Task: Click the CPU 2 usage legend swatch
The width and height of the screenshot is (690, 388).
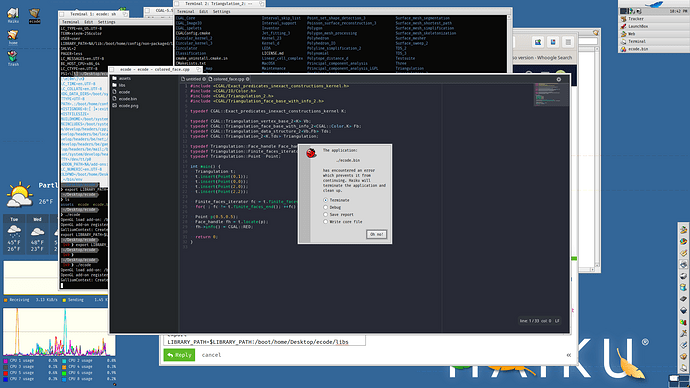Action: [64, 361]
